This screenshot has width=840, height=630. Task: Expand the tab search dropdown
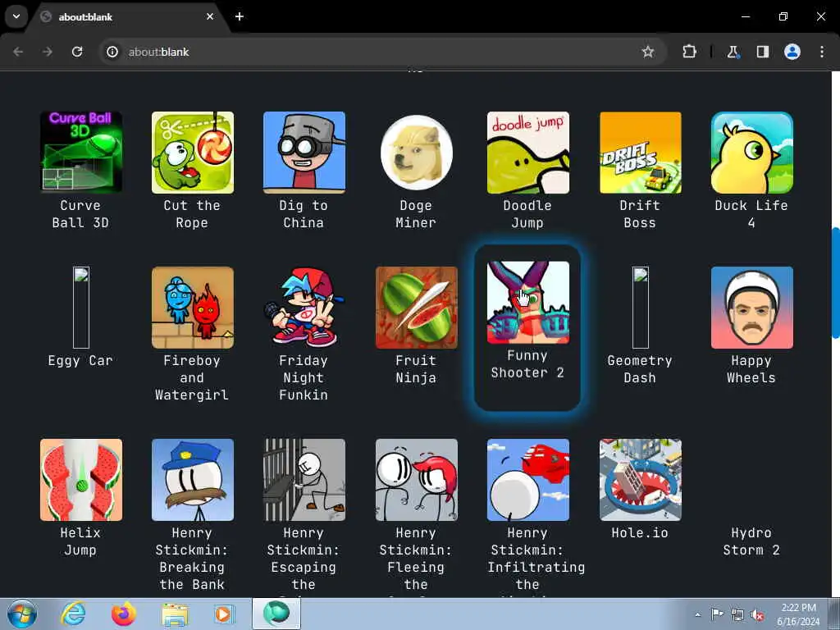click(16, 16)
